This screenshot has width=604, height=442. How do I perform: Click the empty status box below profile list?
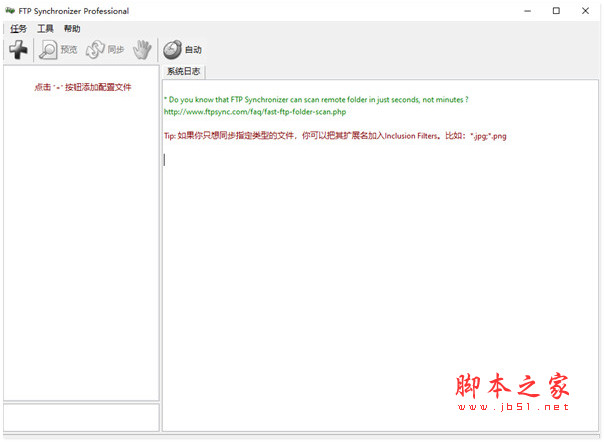click(x=81, y=417)
